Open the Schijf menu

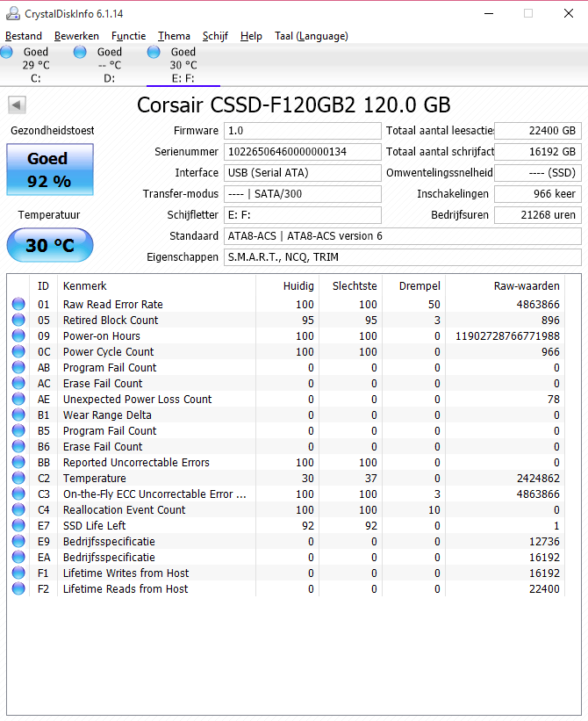tap(215, 36)
